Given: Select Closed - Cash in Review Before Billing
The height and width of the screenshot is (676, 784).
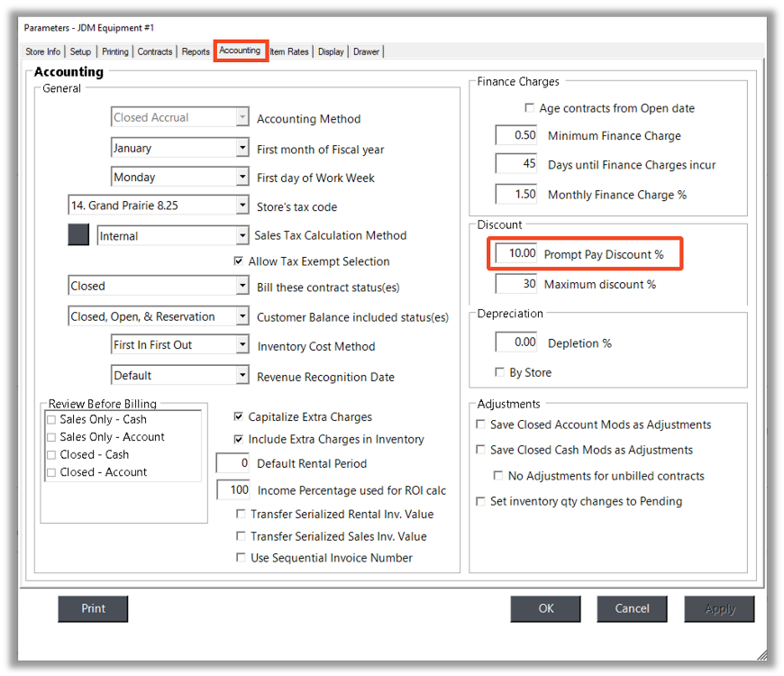Looking at the screenshot, I should 50,454.
